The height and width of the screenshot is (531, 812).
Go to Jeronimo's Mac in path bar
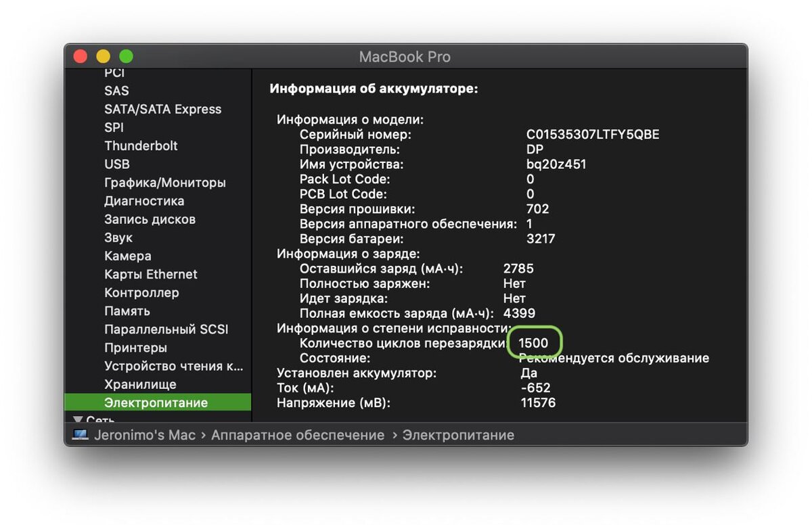pos(145,436)
